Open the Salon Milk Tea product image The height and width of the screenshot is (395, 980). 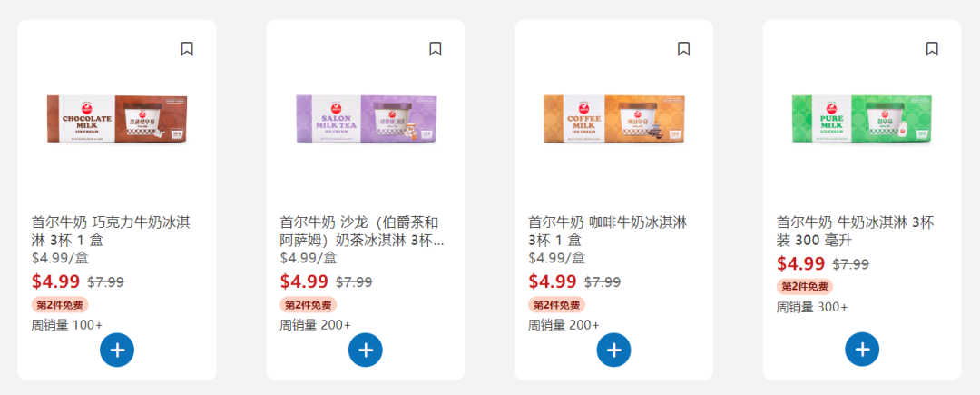366,119
